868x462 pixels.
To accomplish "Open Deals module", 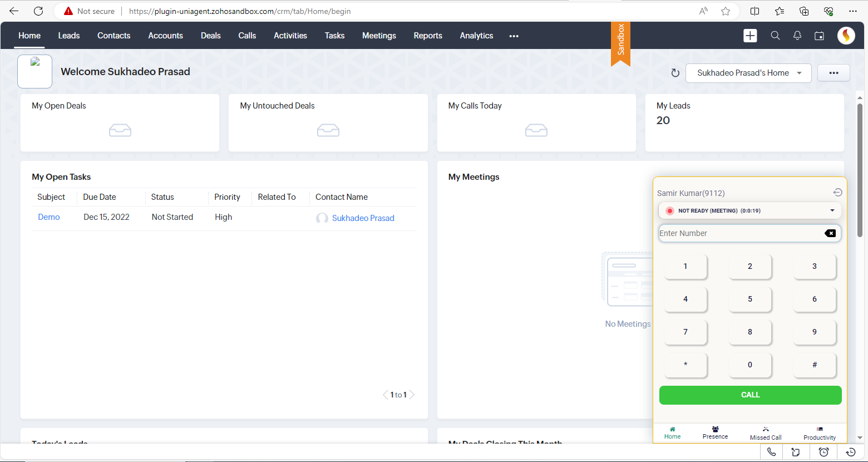I will click(x=211, y=36).
